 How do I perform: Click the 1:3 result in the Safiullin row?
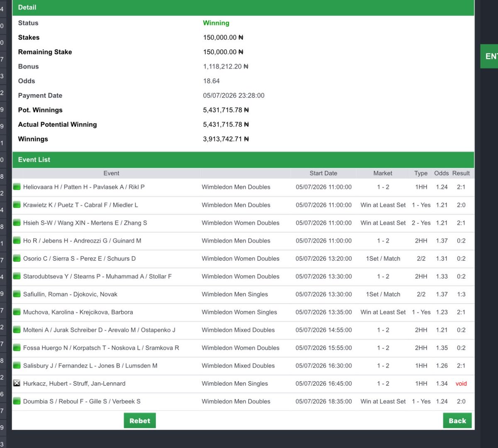coord(461,294)
